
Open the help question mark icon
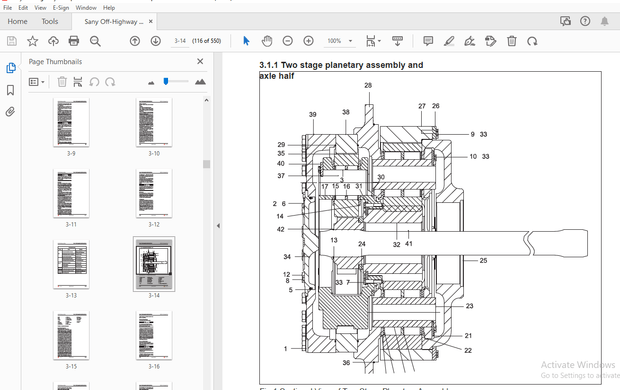(x=585, y=21)
